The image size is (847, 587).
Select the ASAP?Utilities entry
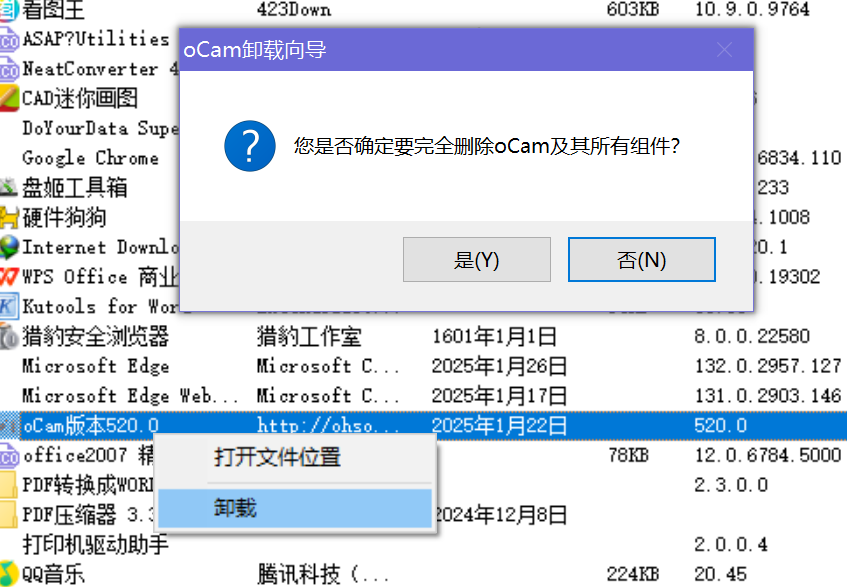(96, 39)
